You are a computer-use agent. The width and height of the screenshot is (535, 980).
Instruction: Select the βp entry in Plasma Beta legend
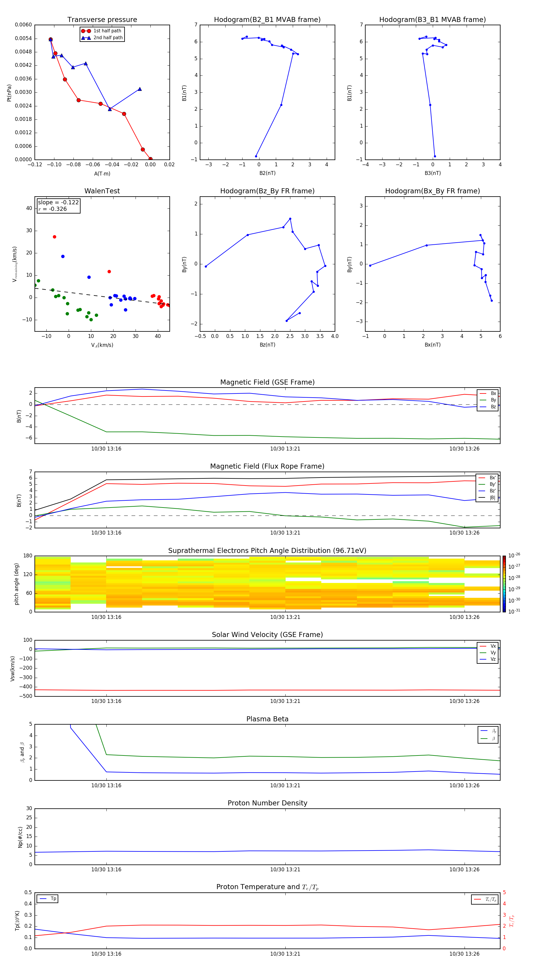tap(488, 731)
